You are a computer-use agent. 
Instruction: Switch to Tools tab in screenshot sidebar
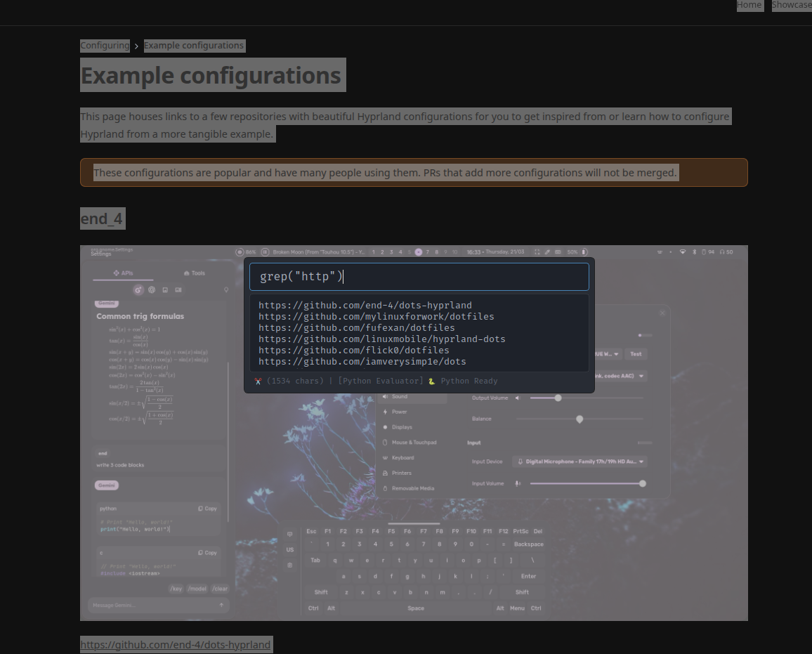(195, 273)
